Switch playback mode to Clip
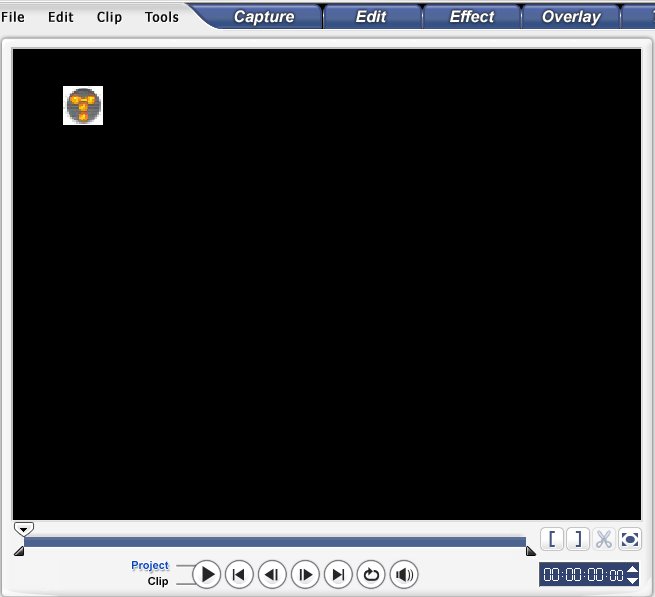The width and height of the screenshot is (655, 597). (x=158, y=581)
